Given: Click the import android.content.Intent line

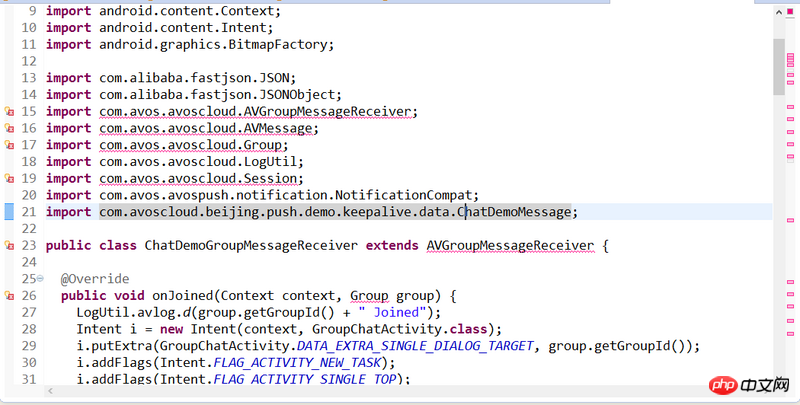Looking at the screenshot, I should (x=160, y=28).
